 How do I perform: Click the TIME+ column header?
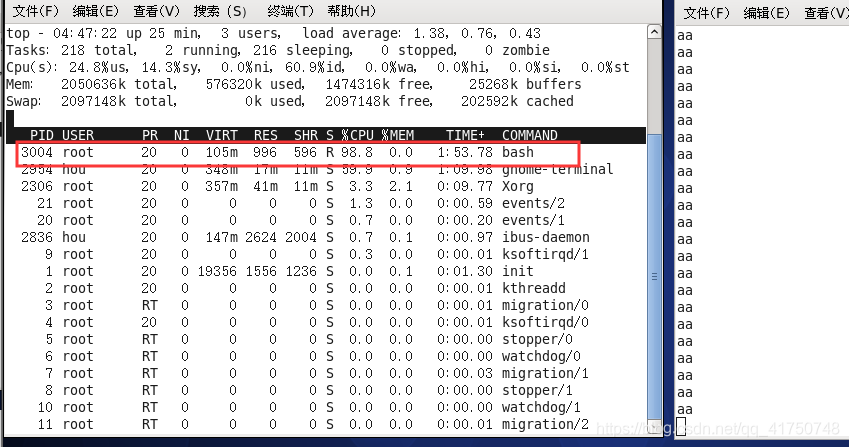tap(465, 135)
